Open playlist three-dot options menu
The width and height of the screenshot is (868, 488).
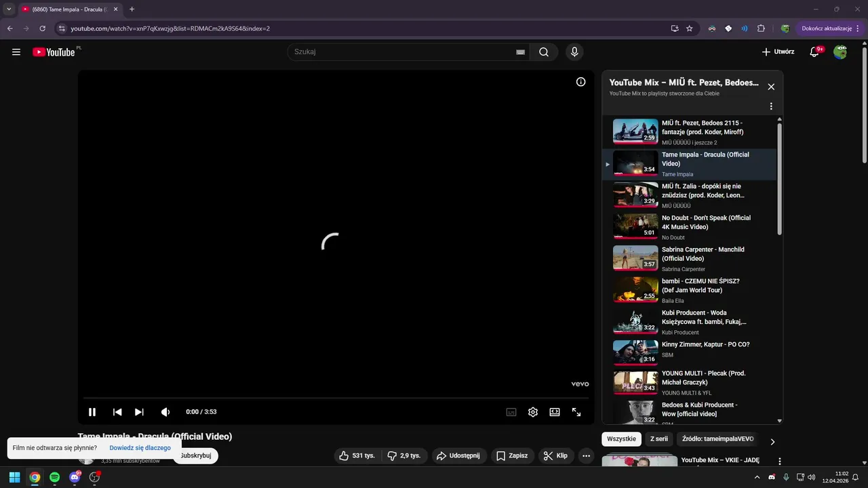771,106
